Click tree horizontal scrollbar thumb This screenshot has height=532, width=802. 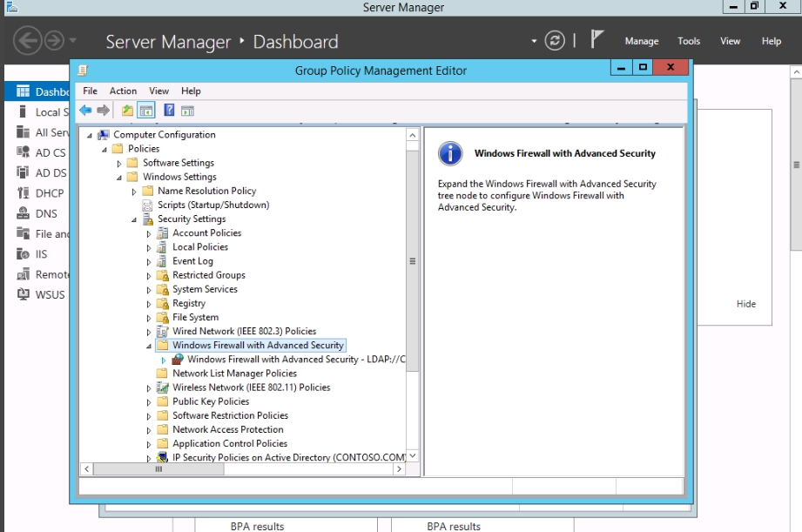(158, 469)
